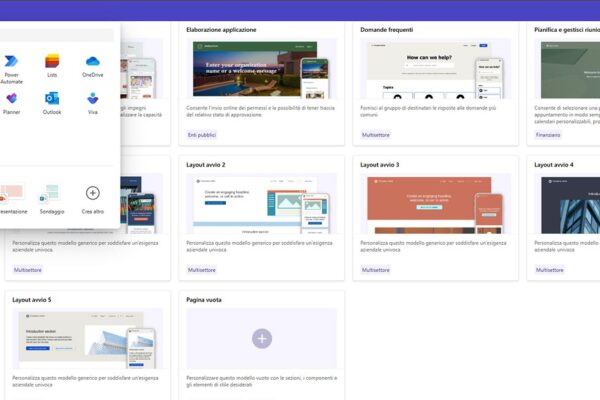Click the Domande frequenti description text

pos(428,111)
